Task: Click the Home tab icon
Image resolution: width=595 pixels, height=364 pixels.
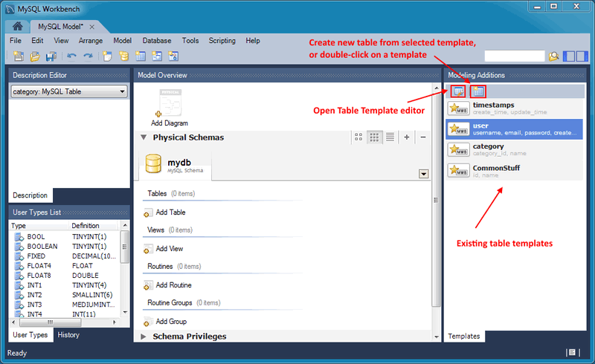Action: pos(17,26)
